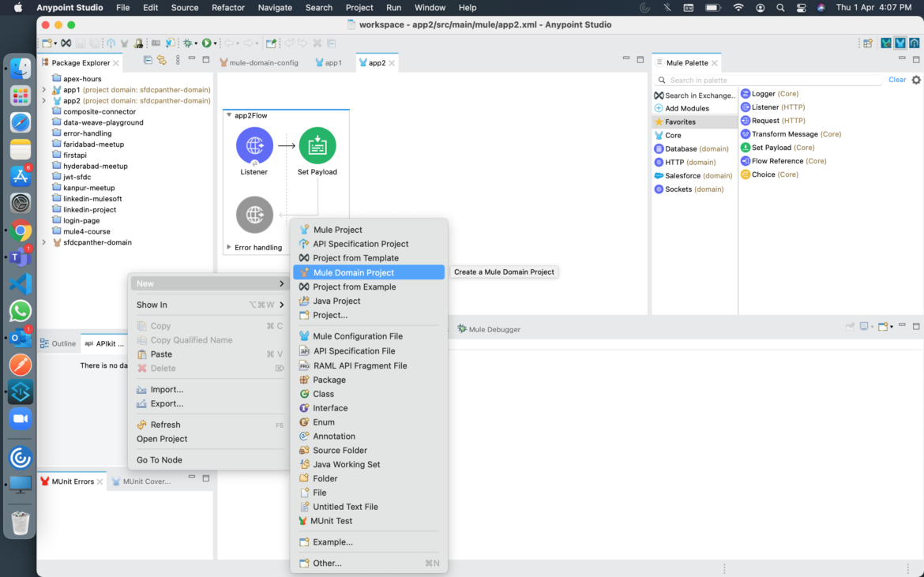Viewport: 924px width, 577px height.
Task: Open the Debug toolbar icon
Action: pyautogui.click(x=188, y=42)
